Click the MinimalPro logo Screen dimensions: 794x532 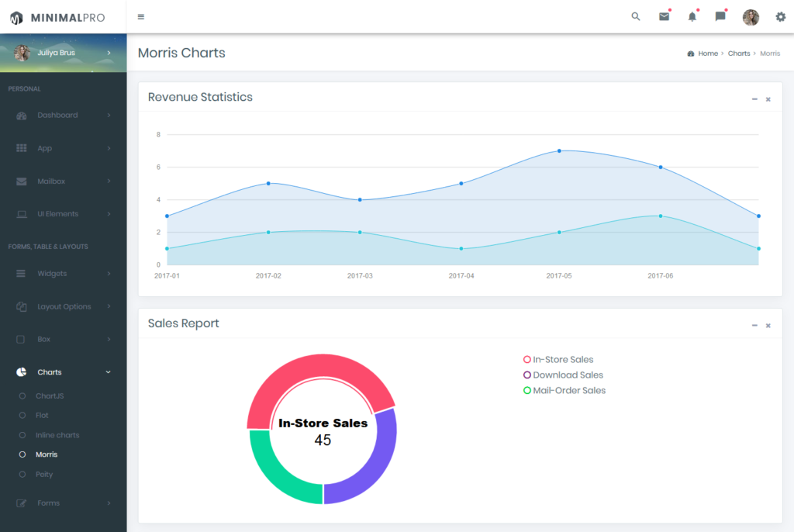click(57, 18)
